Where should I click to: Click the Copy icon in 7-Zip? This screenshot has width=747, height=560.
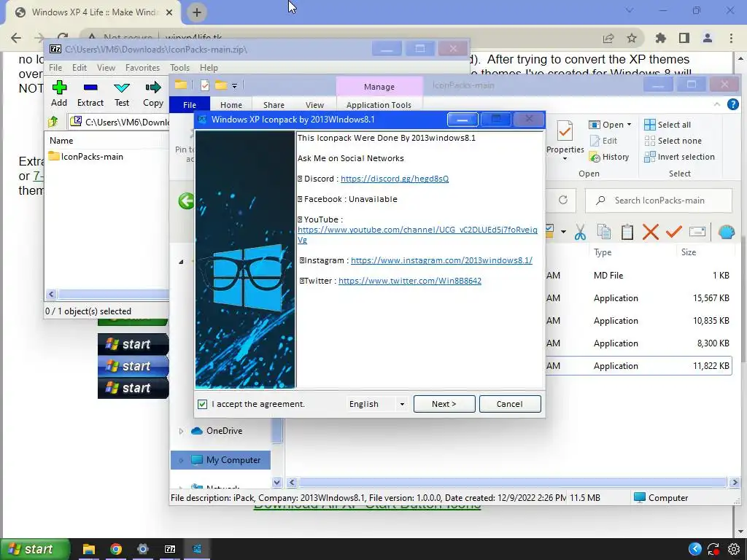pos(153,87)
